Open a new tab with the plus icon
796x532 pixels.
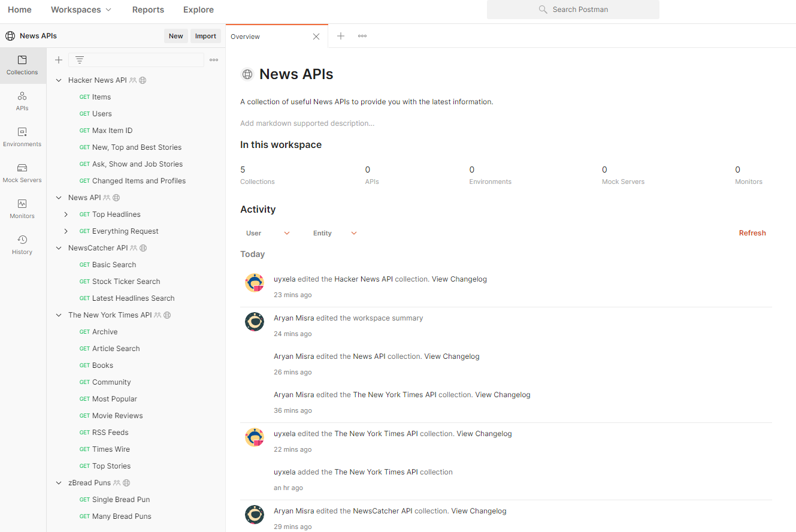(x=341, y=36)
